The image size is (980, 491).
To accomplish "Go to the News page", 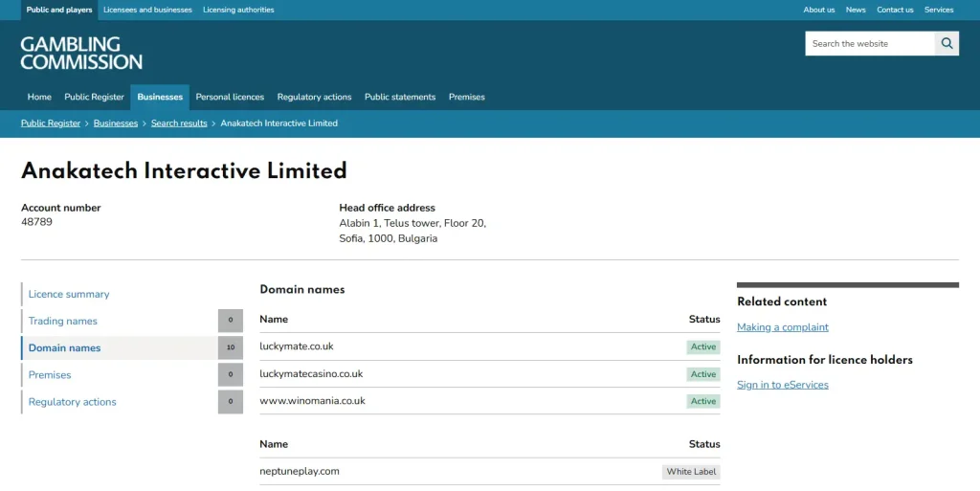I will click(856, 10).
